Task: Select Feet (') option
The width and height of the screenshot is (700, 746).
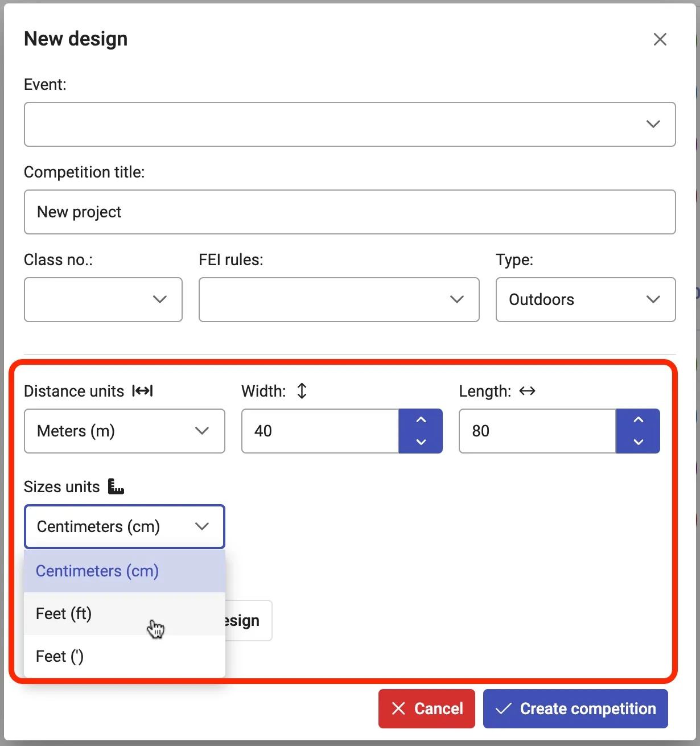Action: click(60, 656)
